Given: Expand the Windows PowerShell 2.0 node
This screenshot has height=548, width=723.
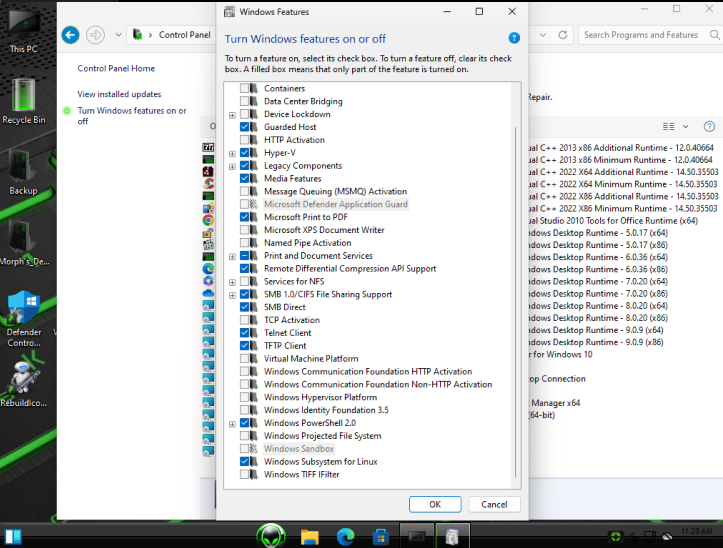Looking at the screenshot, I should point(232,424).
